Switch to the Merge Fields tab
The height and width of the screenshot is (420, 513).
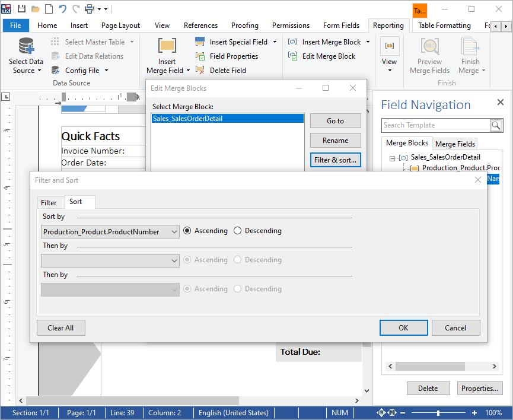click(x=455, y=144)
